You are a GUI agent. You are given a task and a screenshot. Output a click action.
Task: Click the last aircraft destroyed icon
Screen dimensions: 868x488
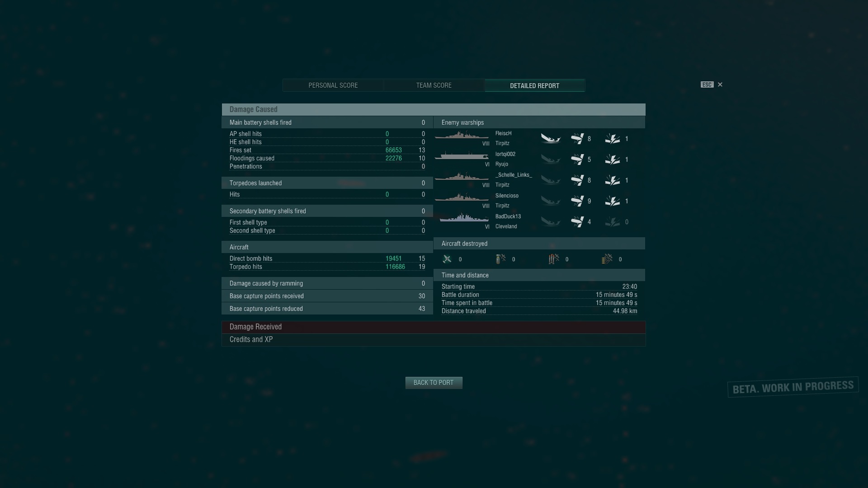607,259
